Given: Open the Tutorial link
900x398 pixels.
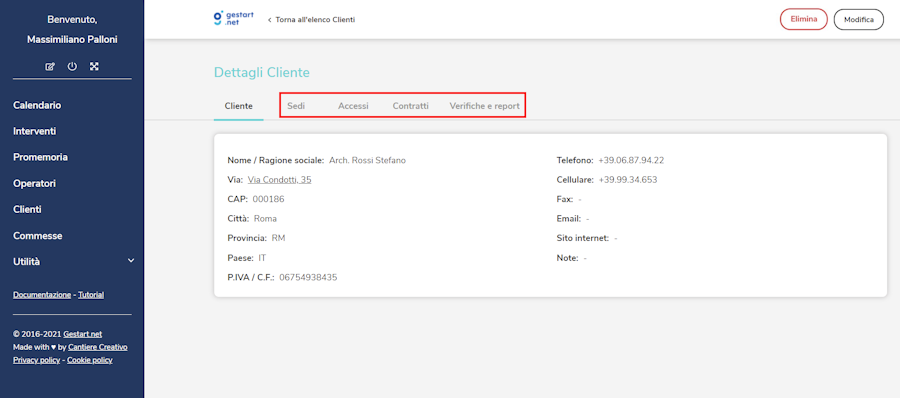Looking at the screenshot, I should point(91,295).
